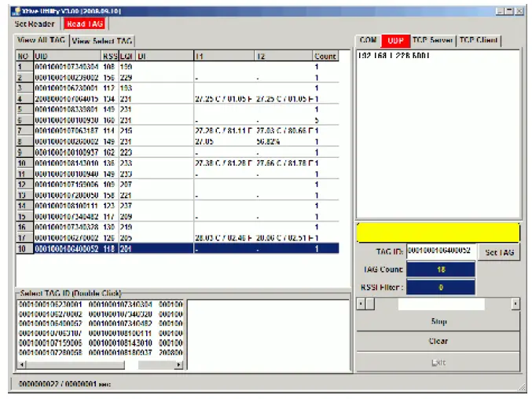Select the UDP connection tab

pyautogui.click(x=395, y=41)
